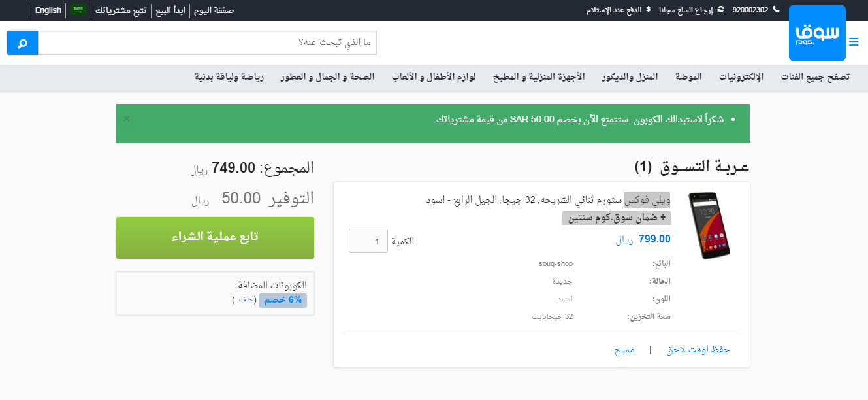Click the Saudi Arabia flag icon
The width and height of the screenshot is (868, 400).
click(78, 10)
